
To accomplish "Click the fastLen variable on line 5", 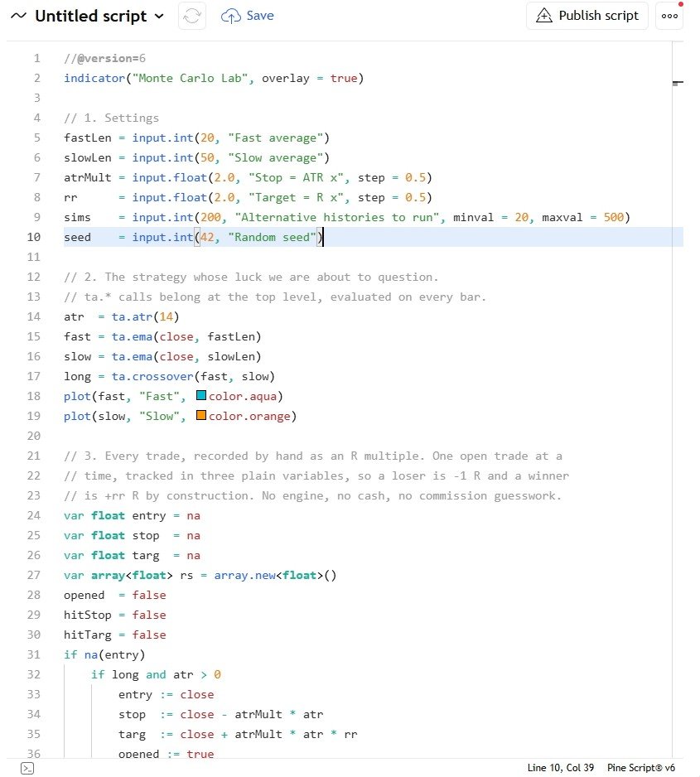I will [88, 138].
